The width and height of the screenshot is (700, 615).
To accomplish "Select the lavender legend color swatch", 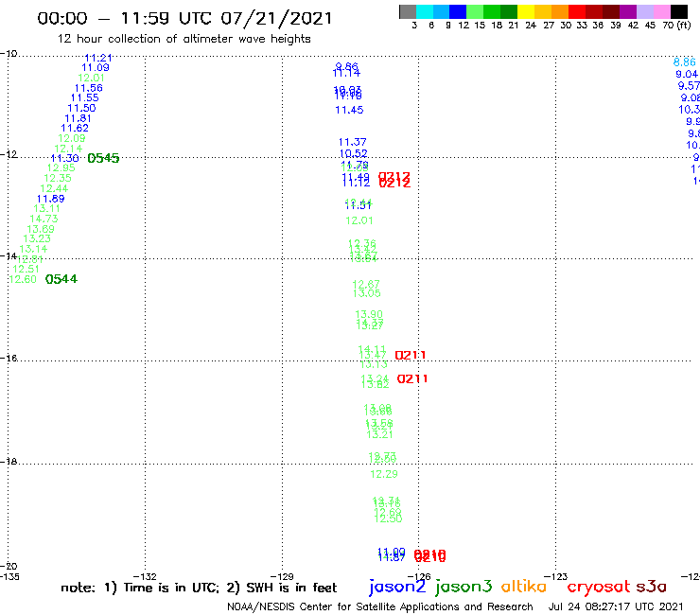I will point(644,11).
